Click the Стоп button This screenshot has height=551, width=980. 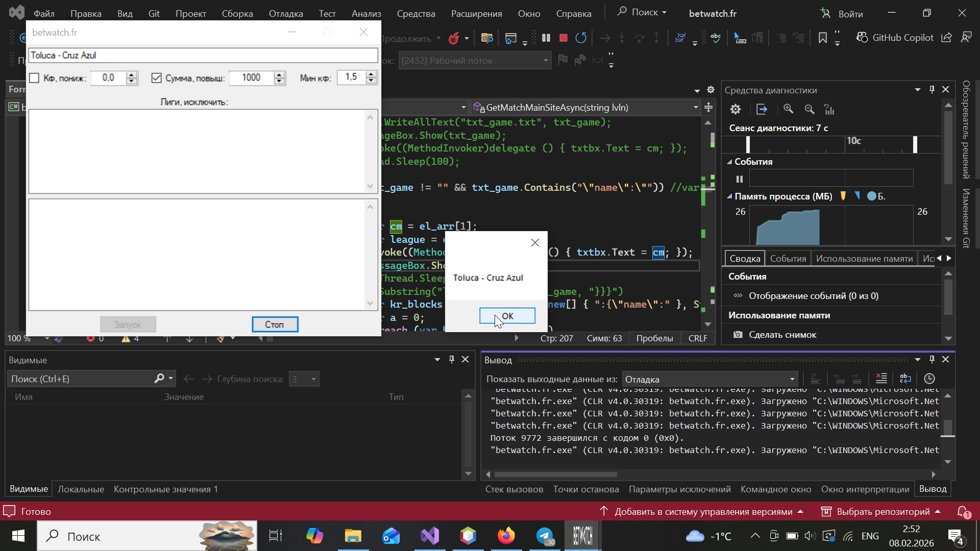tap(275, 324)
